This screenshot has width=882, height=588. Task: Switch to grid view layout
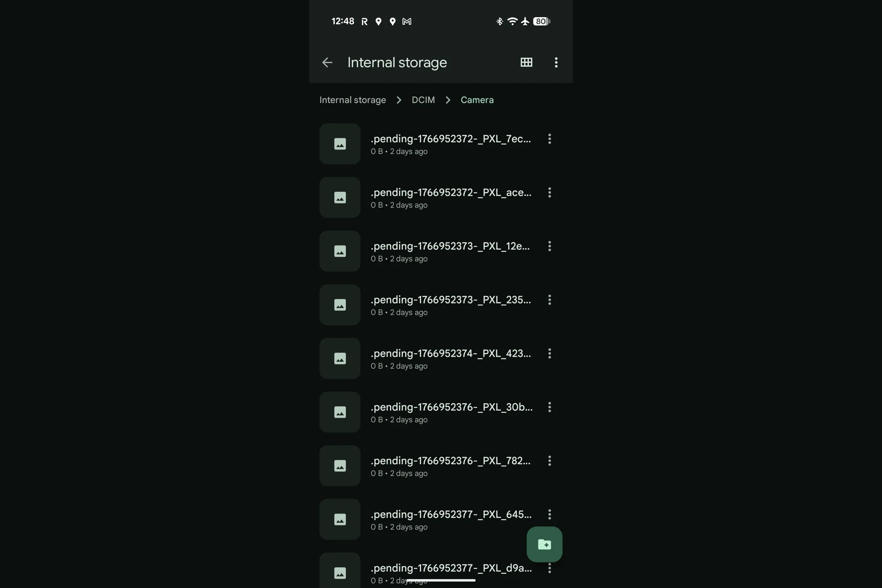tap(527, 62)
